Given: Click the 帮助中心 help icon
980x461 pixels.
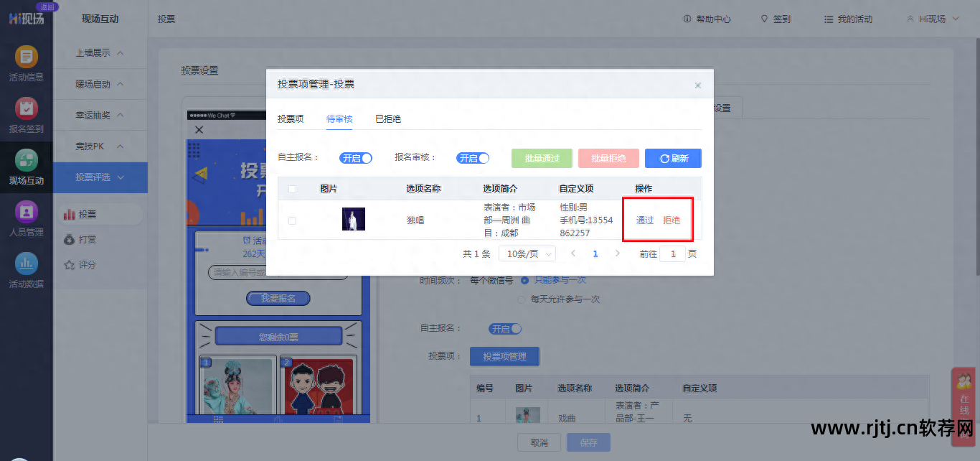Looking at the screenshot, I should 706,19.
